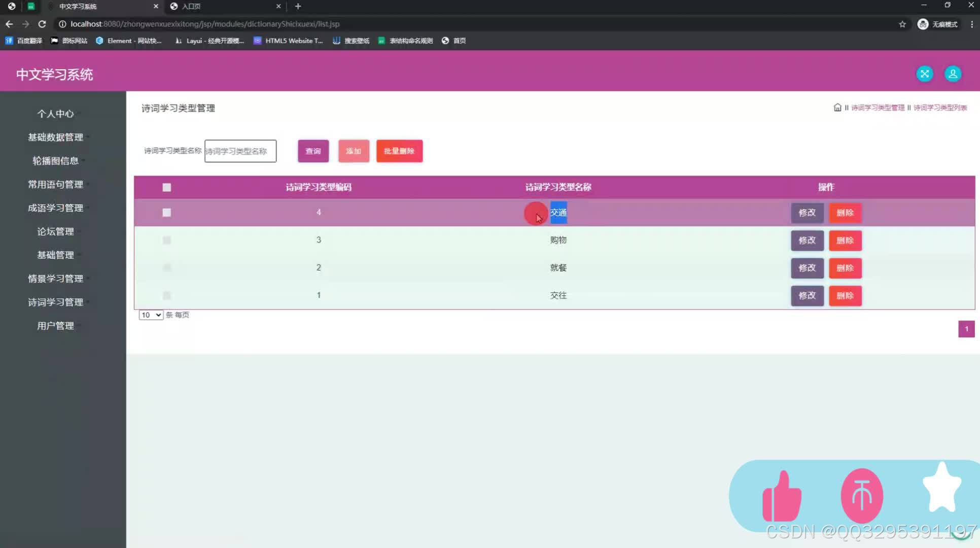Click 诗词学习类型列表 breadcrumb link

point(940,108)
